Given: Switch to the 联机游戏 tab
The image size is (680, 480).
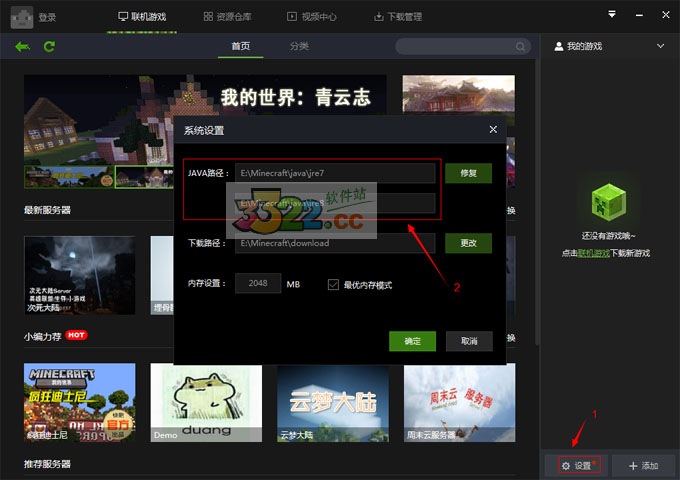Looking at the screenshot, I should click(142, 17).
